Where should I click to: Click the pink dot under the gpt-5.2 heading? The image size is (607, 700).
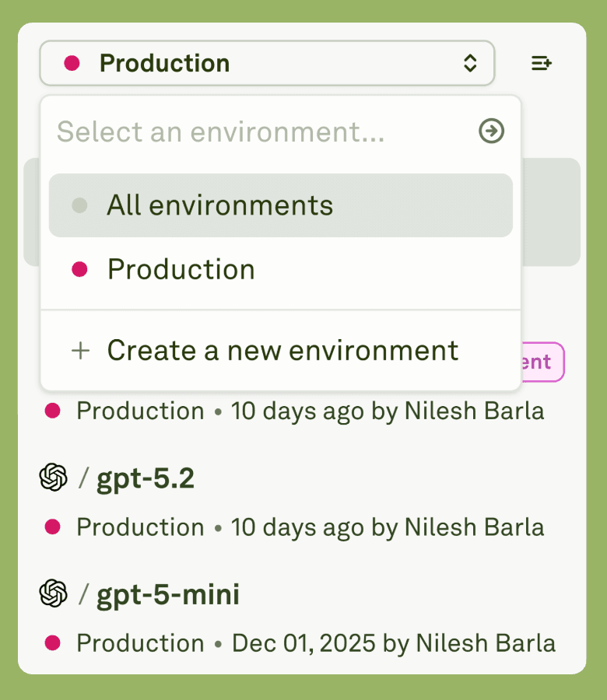(x=53, y=527)
